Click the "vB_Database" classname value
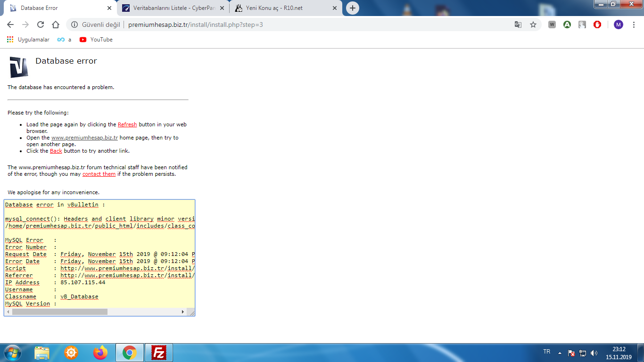Image resolution: width=644 pixels, height=362 pixels. coord(79,296)
